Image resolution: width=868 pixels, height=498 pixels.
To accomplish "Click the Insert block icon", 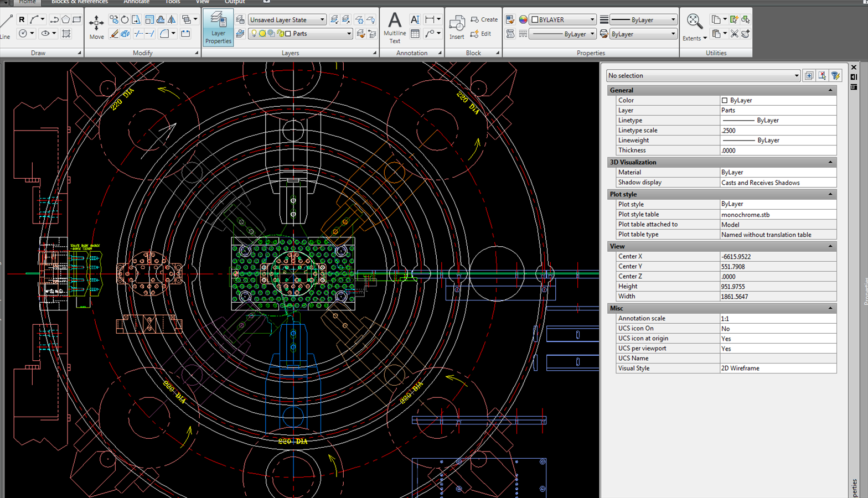I will (x=457, y=27).
